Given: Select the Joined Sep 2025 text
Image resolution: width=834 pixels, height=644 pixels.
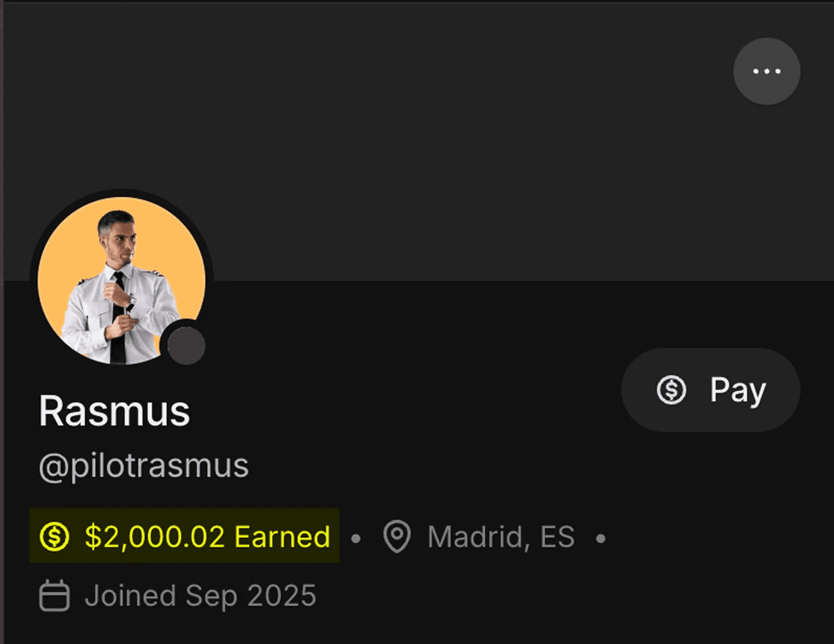Looking at the screenshot, I should pyautogui.click(x=201, y=596).
